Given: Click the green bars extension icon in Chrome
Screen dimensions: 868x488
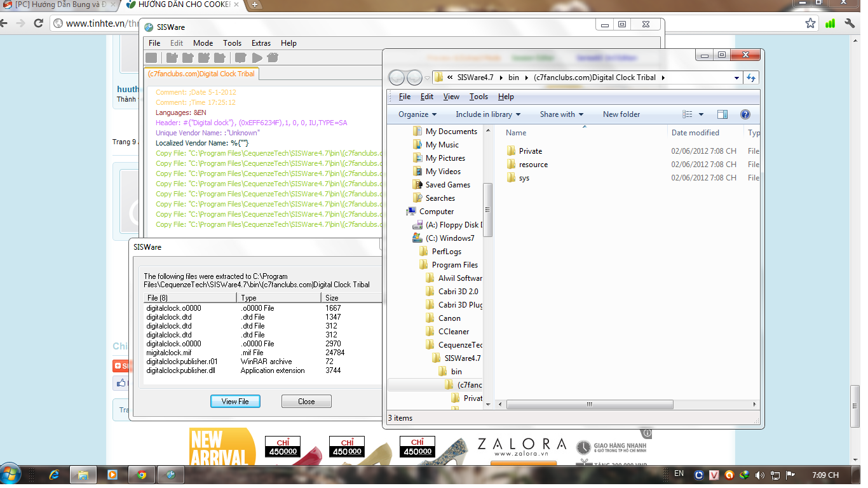Looking at the screenshot, I should (x=830, y=24).
